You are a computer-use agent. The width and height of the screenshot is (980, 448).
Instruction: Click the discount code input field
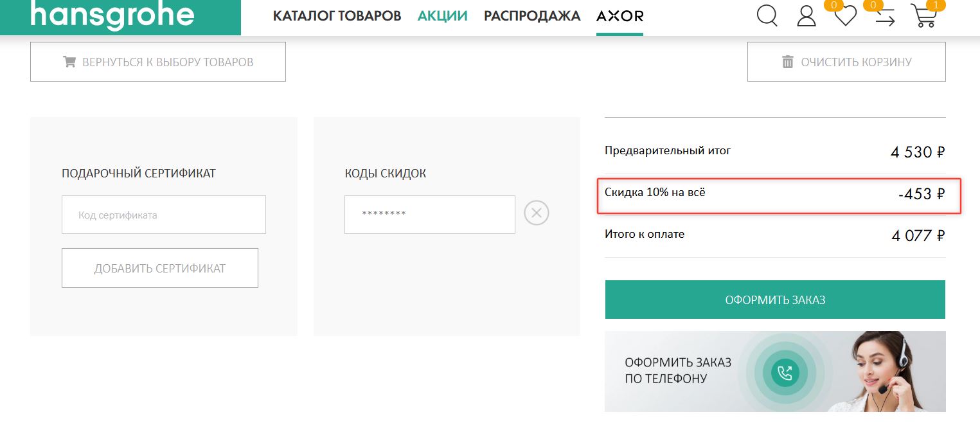click(x=429, y=215)
